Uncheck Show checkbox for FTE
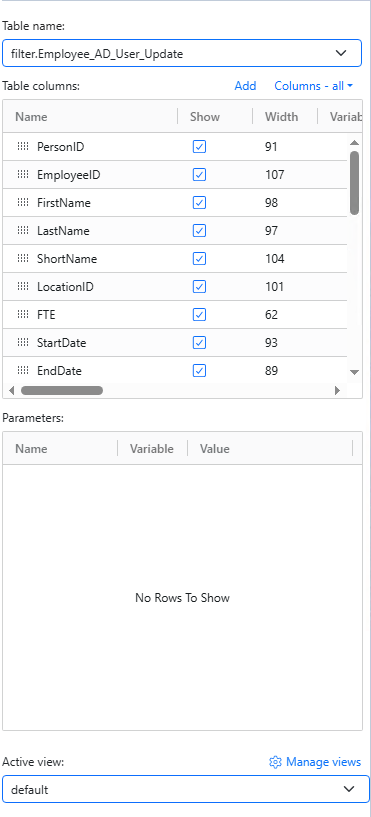The width and height of the screenshot is (371, 817). (200, 315)
